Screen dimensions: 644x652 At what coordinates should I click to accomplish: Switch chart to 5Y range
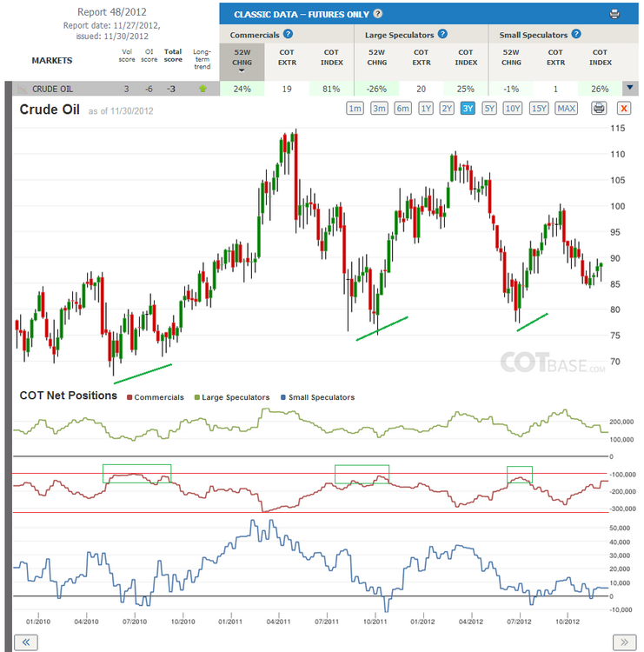tap(489, 109)
